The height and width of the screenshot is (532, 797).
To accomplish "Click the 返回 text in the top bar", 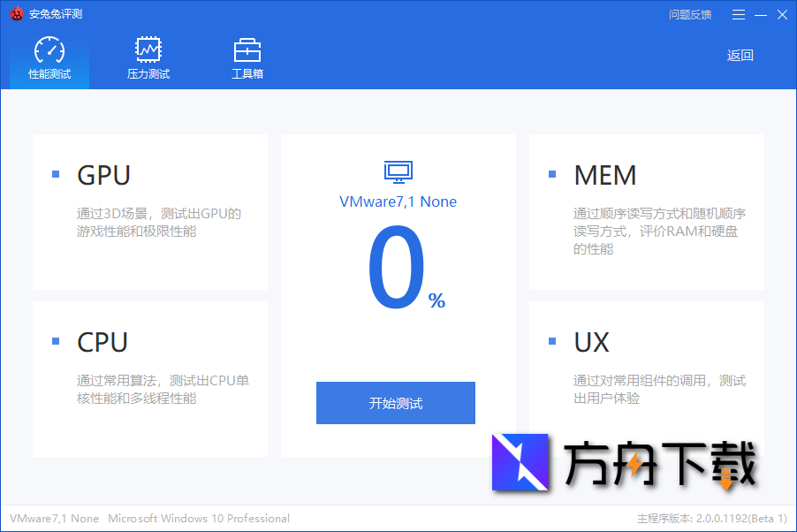I will click(740, 55).
